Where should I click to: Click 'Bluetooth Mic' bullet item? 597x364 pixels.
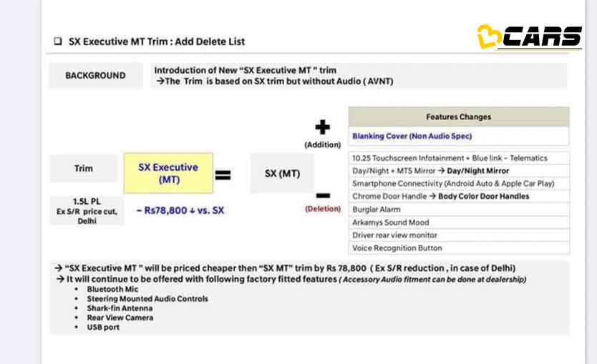(112, 289)
